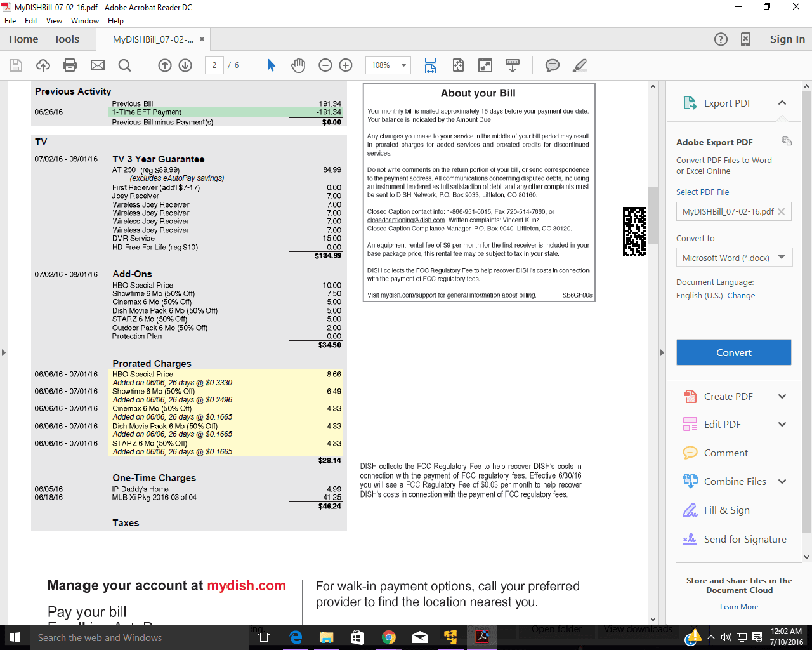Open Send for Signature tool
Viewport: 812px width, 650px height.
pos(745,539)
